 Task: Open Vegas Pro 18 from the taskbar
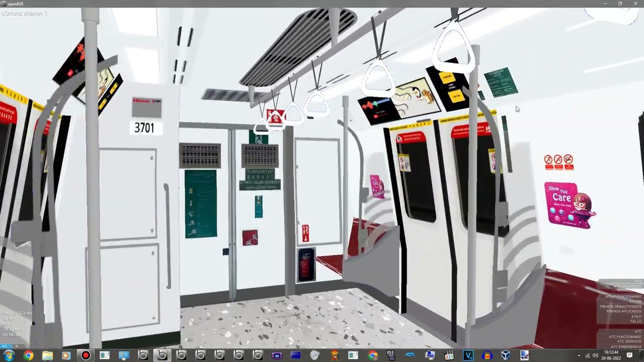click(x=468, y=355)
